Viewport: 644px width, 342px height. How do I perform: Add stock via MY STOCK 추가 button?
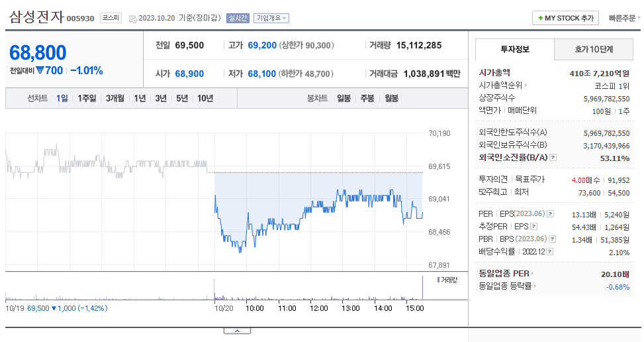coord(565,18)
